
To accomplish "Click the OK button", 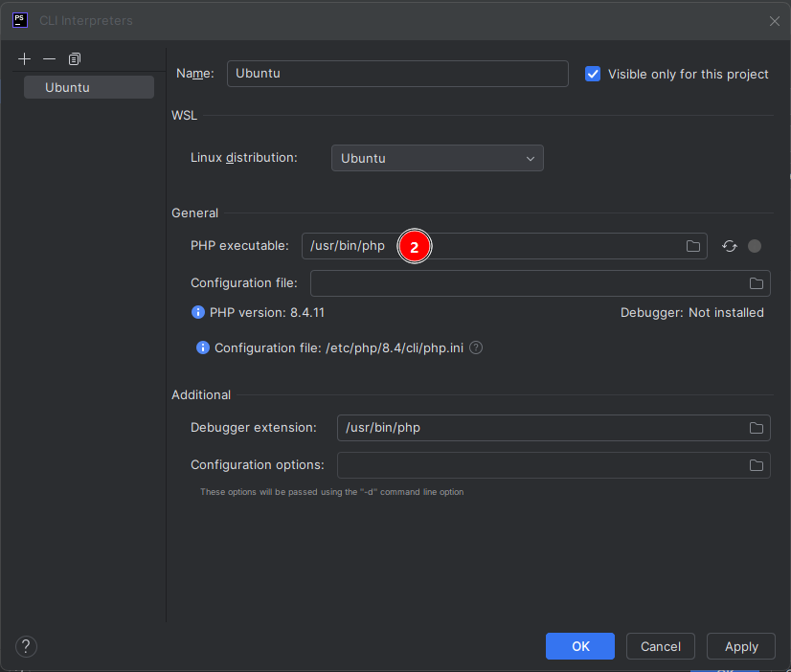I will pos(580,646).
